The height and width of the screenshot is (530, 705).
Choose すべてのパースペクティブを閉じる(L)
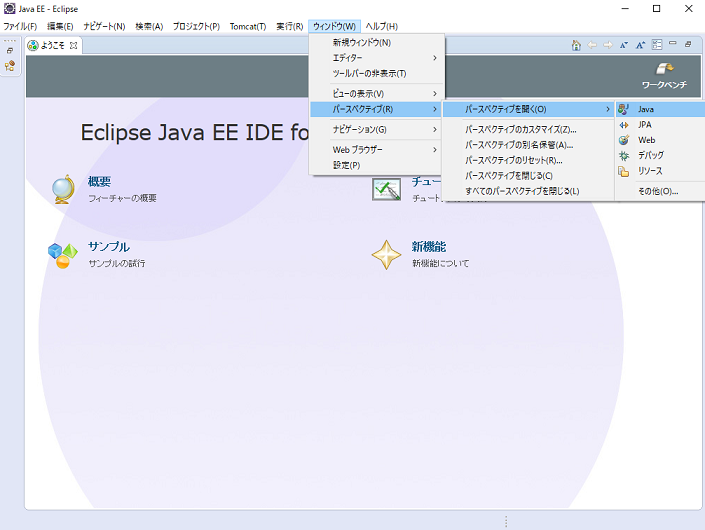coord(528,191)
